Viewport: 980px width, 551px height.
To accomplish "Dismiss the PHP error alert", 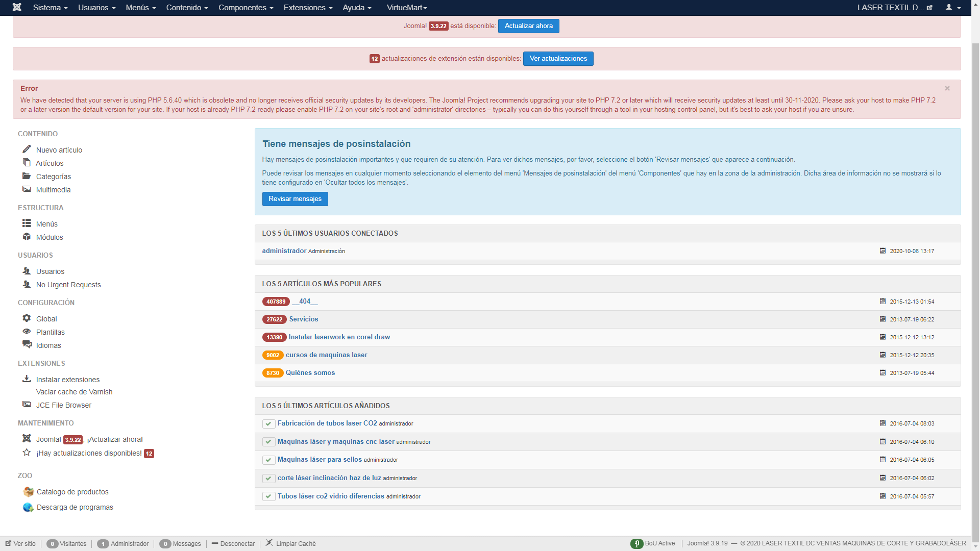I will (x=947, y=88).
